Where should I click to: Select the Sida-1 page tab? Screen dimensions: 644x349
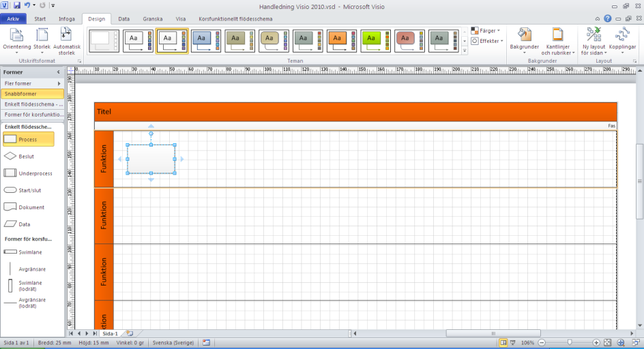tap(110, 333)
